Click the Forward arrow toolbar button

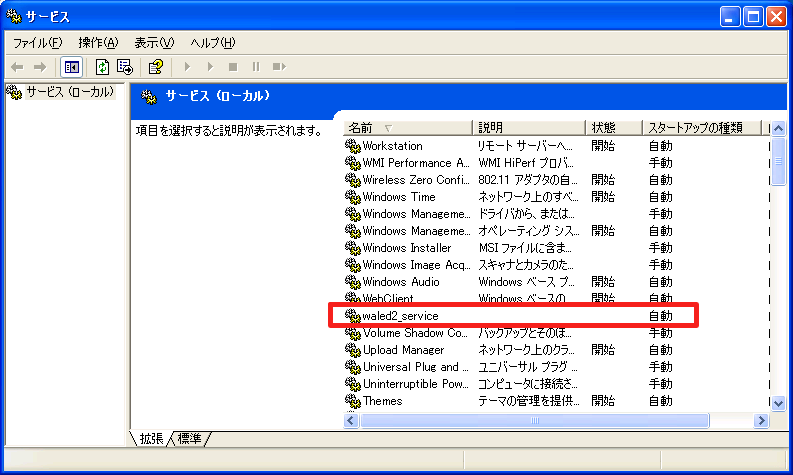[40, 67]
